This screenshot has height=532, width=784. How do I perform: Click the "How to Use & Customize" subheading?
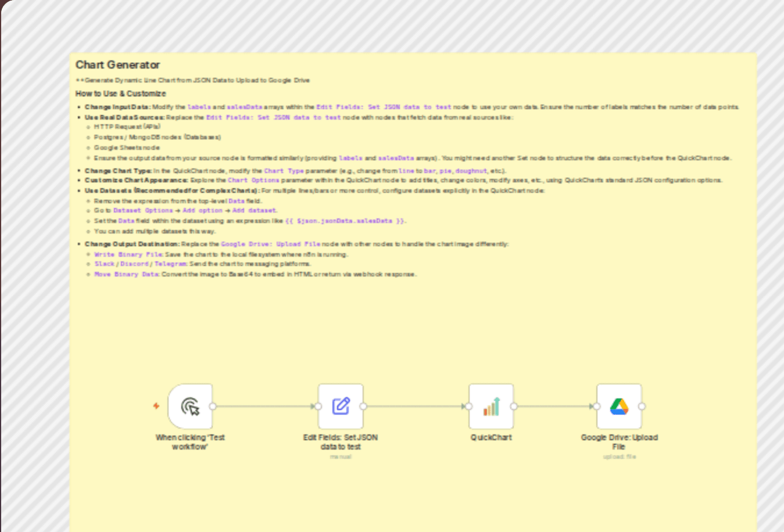tap(120, 94)
